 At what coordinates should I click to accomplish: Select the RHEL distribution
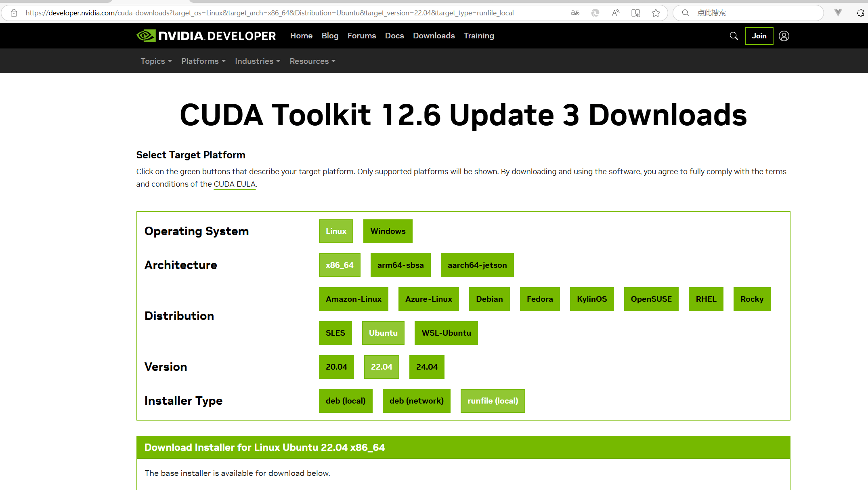706,299
